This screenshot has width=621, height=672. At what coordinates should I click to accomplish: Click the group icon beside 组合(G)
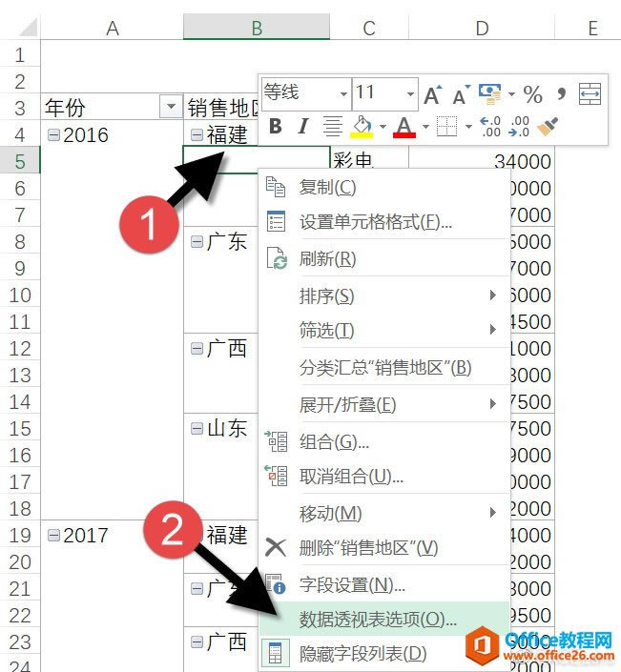pyautogui.click(x=276, y=441)
